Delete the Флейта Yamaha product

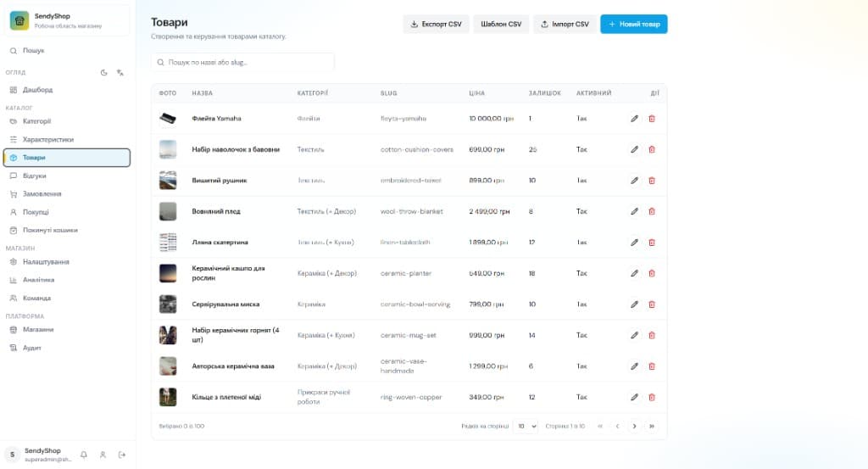click(x=652, y=119)
